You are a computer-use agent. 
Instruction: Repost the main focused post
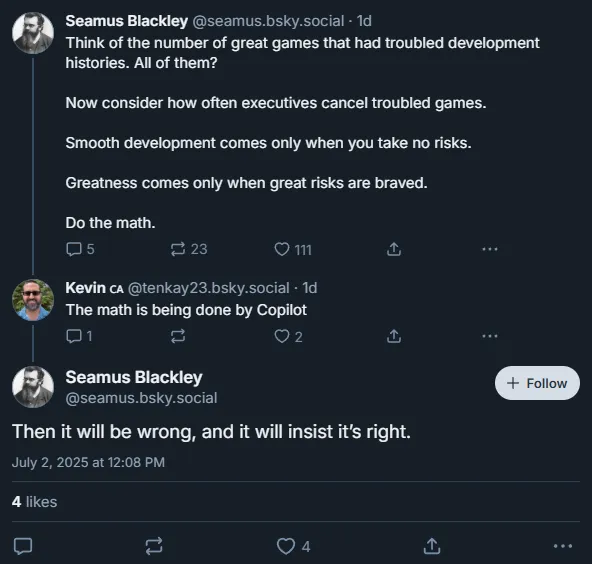[x=154, y=546]
